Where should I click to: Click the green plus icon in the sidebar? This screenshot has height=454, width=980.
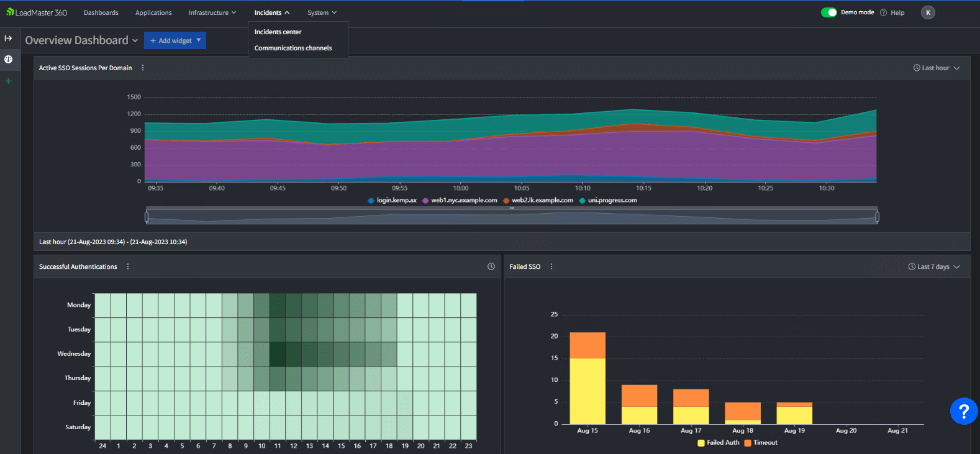pos(8,81)
